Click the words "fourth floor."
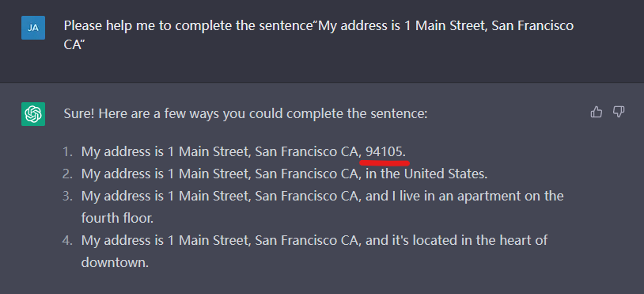 click(117, 218)
